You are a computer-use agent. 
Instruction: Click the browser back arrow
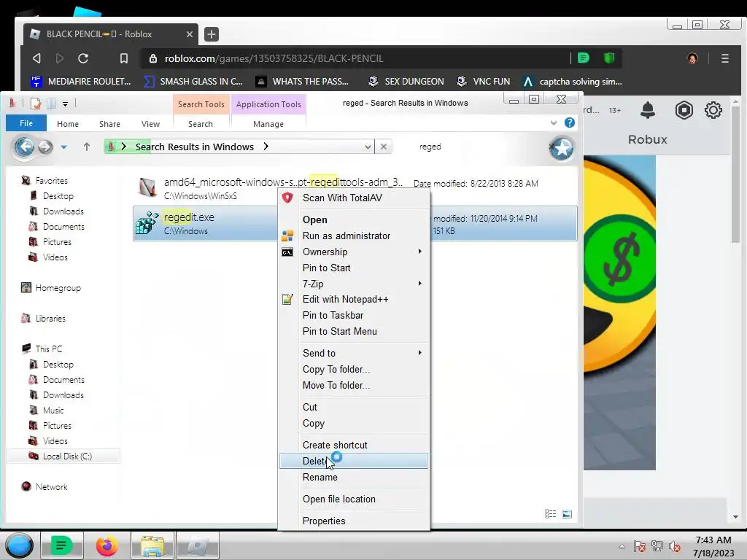point(36,58)
